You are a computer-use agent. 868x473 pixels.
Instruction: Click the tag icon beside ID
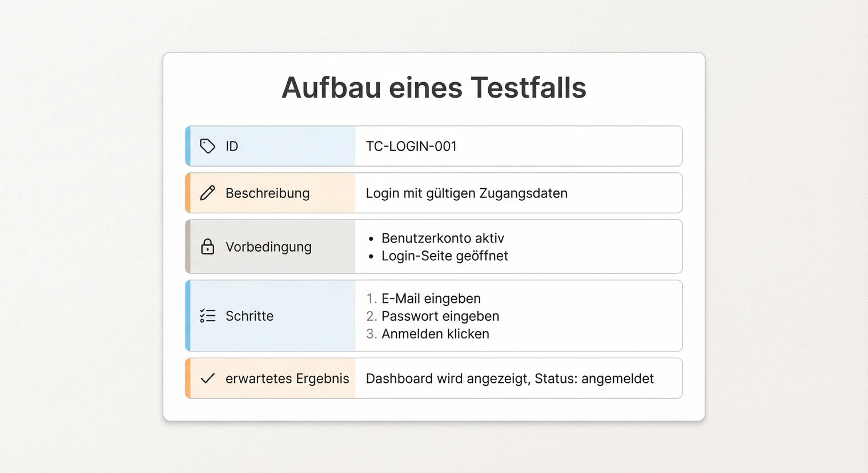coord(207,146)
